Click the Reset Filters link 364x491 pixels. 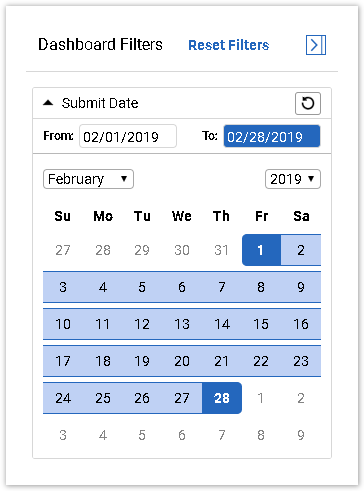pos(229,45)
